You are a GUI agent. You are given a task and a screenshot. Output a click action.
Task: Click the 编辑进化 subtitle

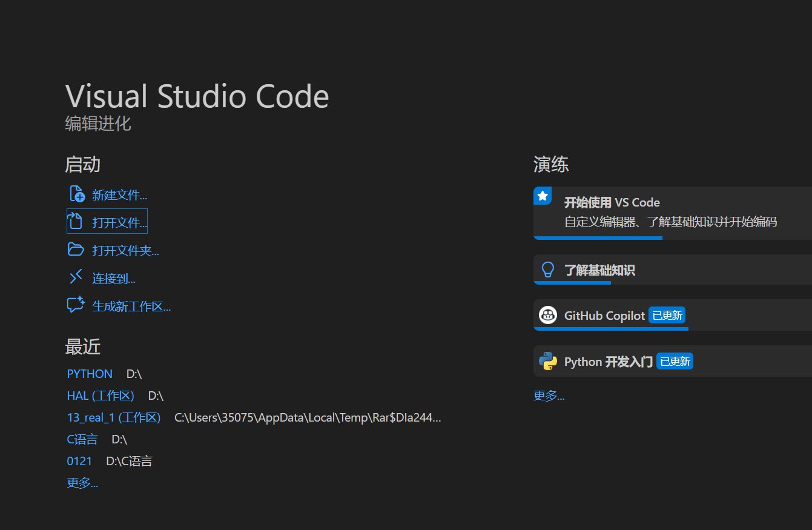tap(98, 124)
